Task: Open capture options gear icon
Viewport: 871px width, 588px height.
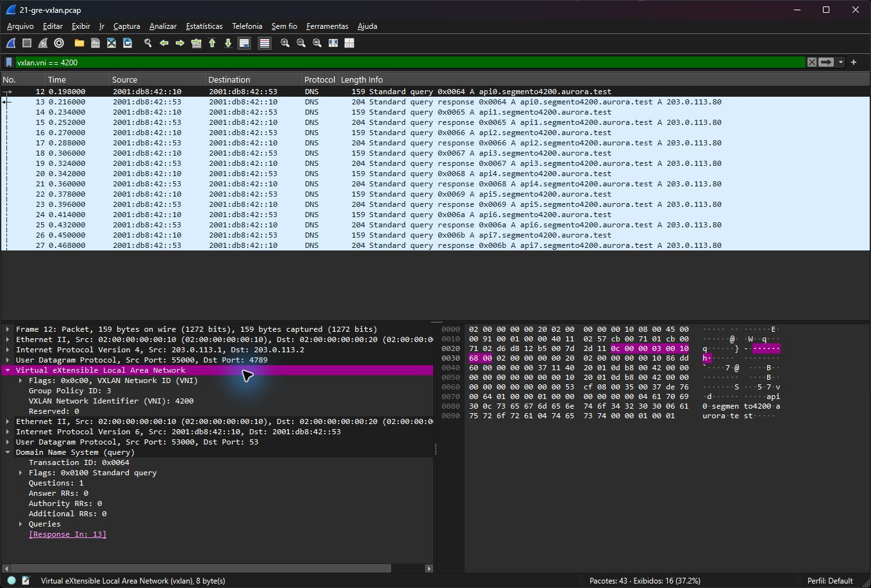Action: [59, 43]
